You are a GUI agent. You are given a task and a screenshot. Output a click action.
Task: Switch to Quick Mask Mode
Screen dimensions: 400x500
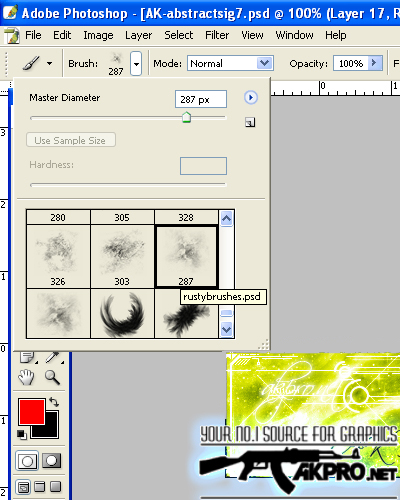(51, 461)
